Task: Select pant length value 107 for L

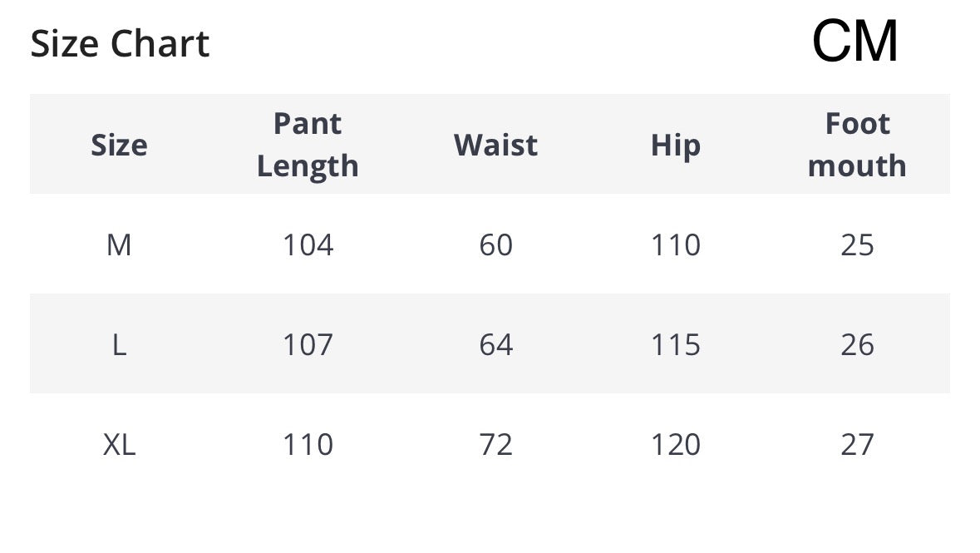Action: tap(308, 344)
